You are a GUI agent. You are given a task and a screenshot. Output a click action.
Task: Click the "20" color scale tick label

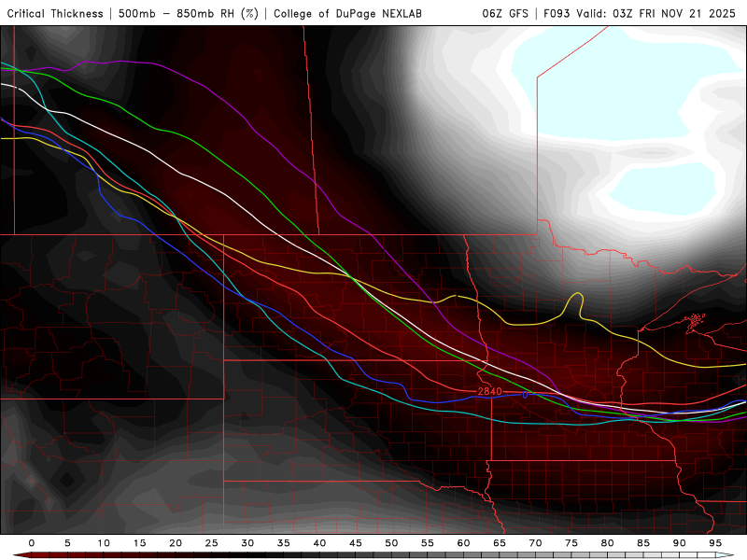coord(176,543)
